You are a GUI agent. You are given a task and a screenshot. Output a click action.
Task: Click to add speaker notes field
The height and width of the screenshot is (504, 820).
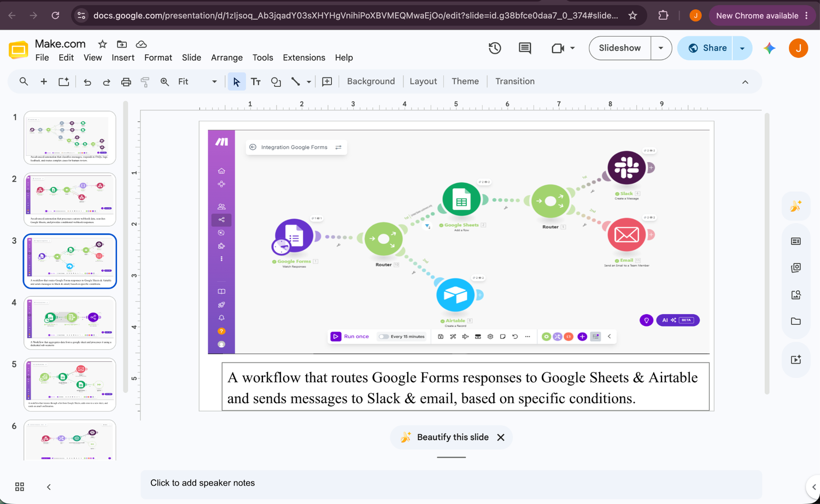tap(451, 483)
